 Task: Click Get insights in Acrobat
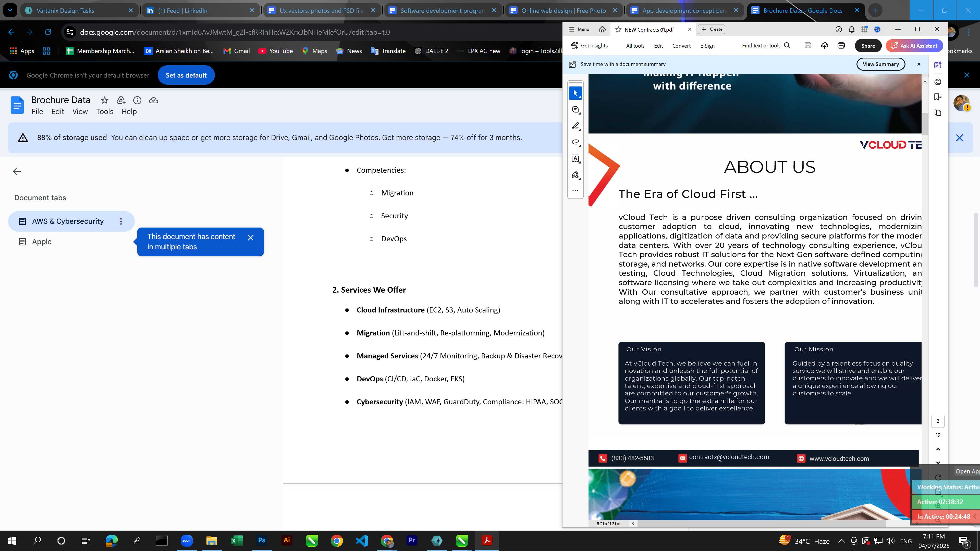[x=589, y=46]
